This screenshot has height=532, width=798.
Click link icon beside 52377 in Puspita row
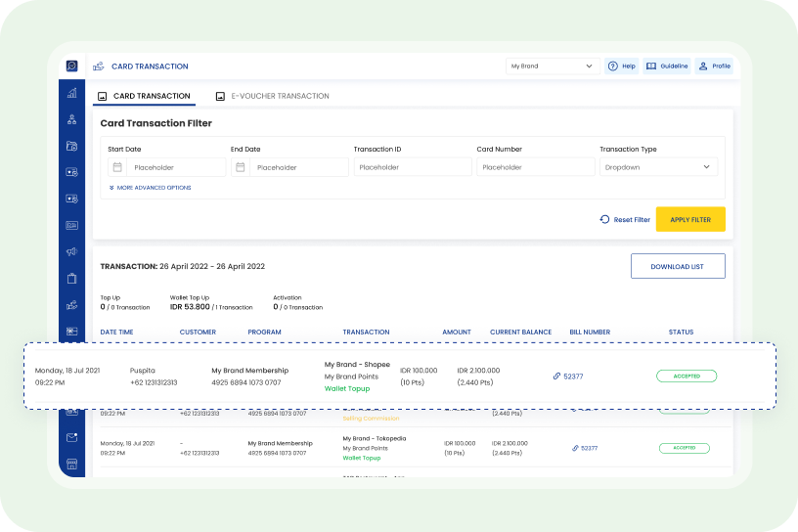[x=556, y=377]
